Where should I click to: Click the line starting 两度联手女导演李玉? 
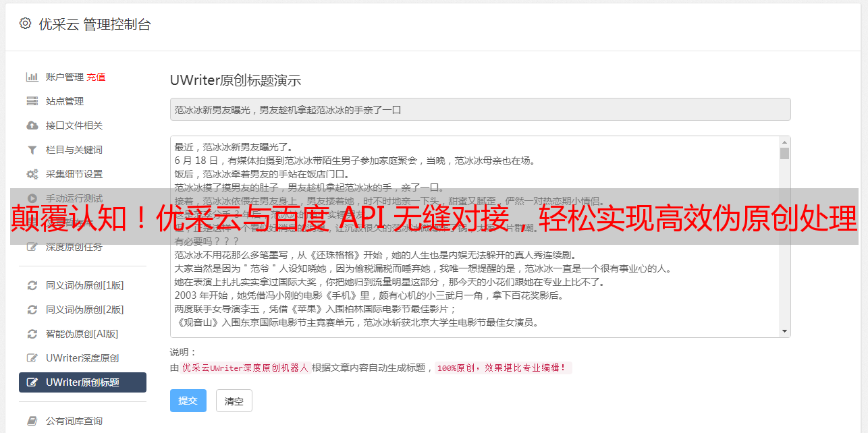[x=316, y=309]
